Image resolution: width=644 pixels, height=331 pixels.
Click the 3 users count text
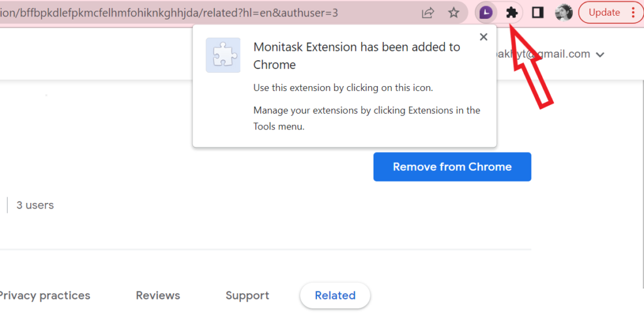[35, 205]
